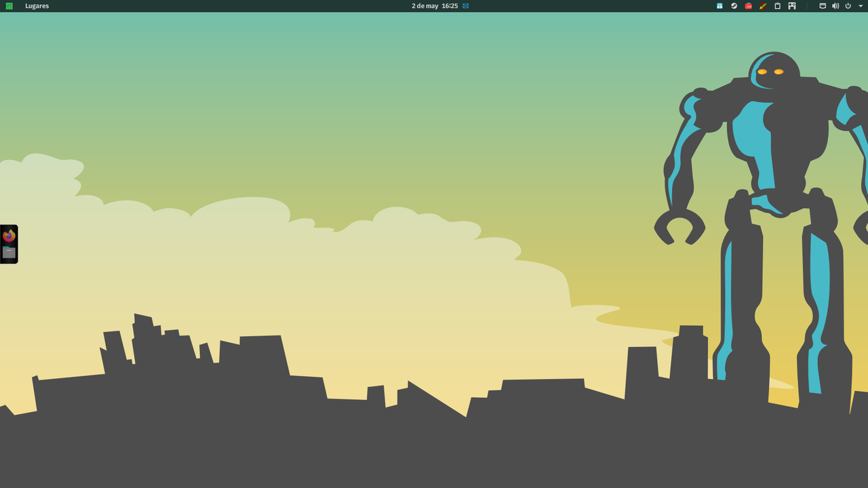The image size is (868, 488).
Task: Open the clipboard manager tray icon
Action: [777, 6]
